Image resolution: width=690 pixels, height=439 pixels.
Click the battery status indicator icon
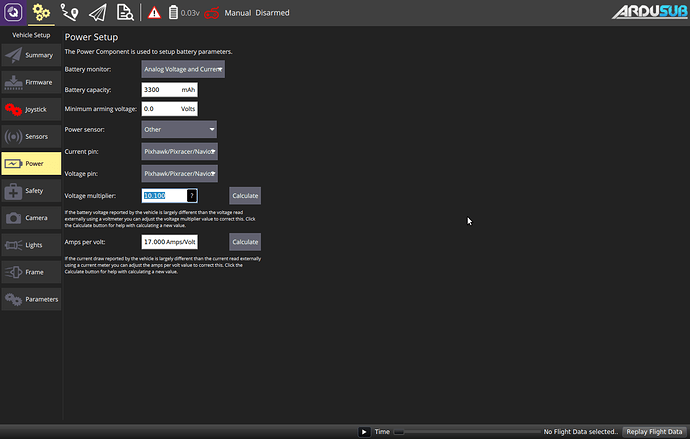point(173,13)
